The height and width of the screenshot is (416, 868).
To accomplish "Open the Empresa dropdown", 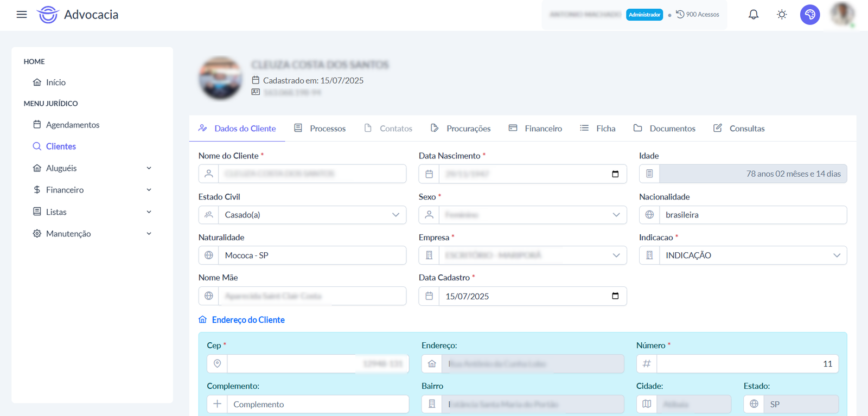I will coord(532,255).
